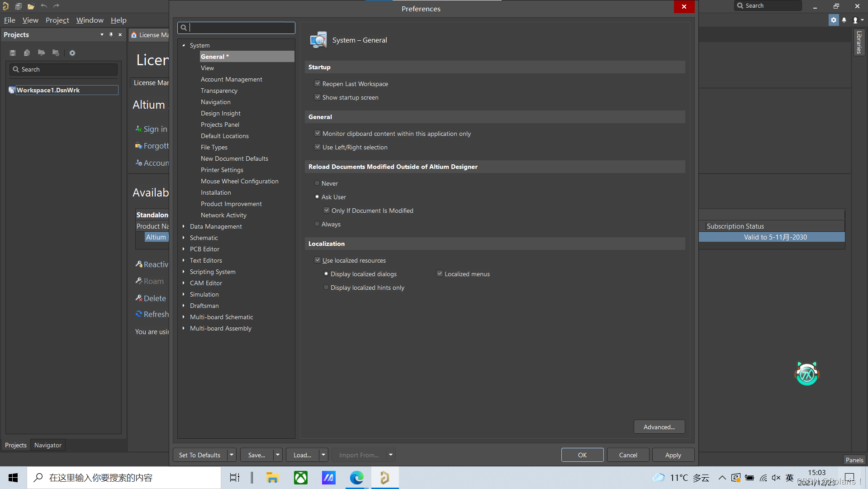
Task: Expand the Scripting System node
Action: (184, 272)
